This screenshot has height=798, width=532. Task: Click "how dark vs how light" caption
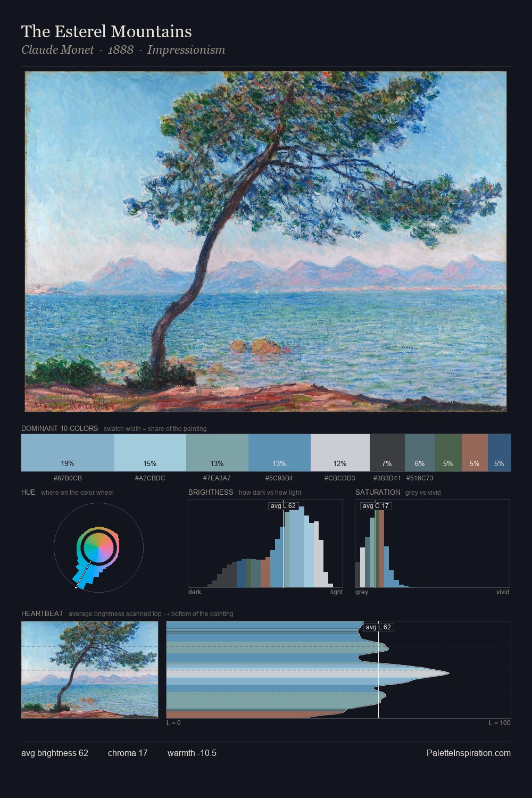[270, 493]
